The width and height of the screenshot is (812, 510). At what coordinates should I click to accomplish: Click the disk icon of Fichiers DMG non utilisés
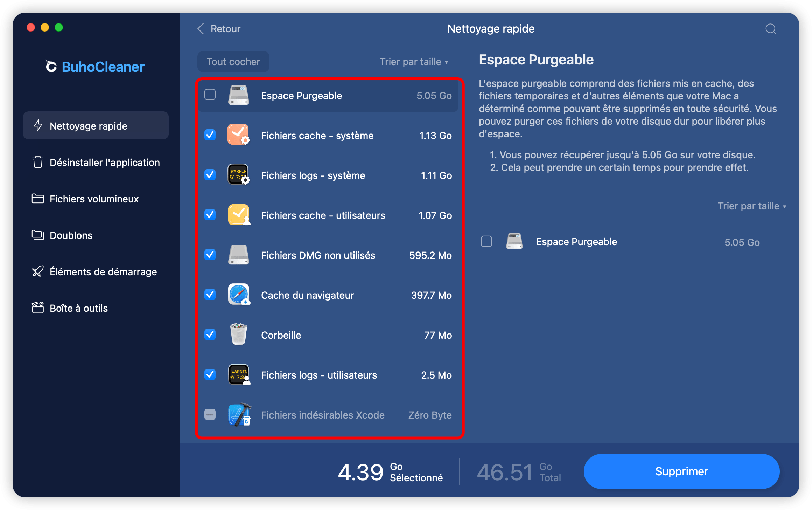point(239,255)
